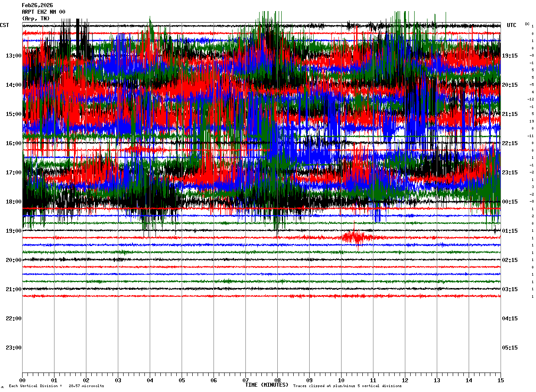Select the 17:00 CST time label

point(14,173)
